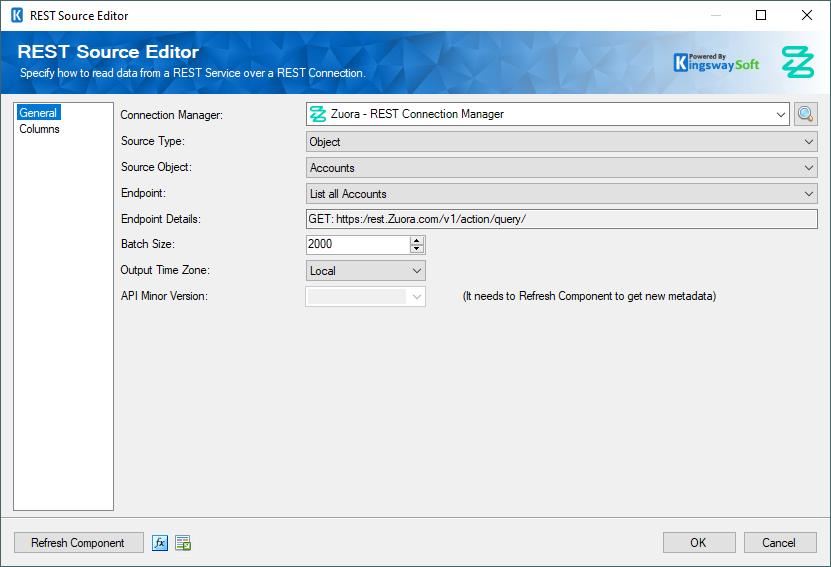Click the KingswaySoft logo in the banner
Viewport: 831px width, 567px height.
point(716,63)
